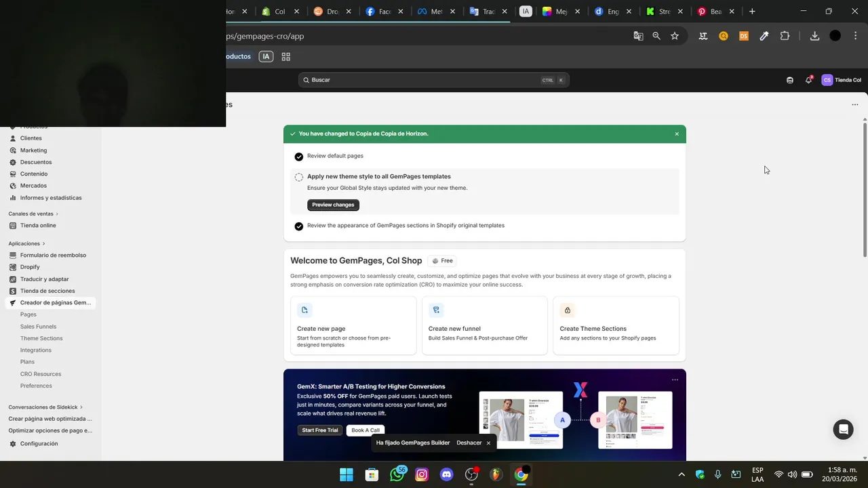Switch to the Meta browser tab
Viewport: 868px width, 488px height.
437,12
